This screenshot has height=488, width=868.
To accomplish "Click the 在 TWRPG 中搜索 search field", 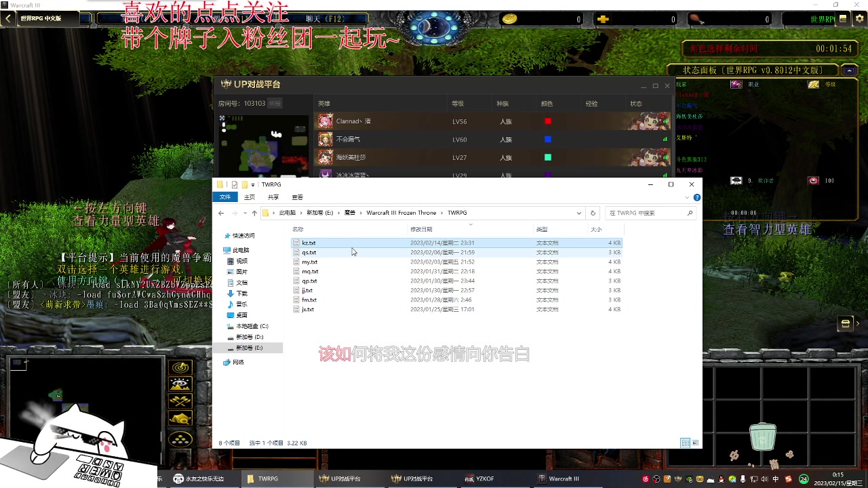I will point(650,213).
